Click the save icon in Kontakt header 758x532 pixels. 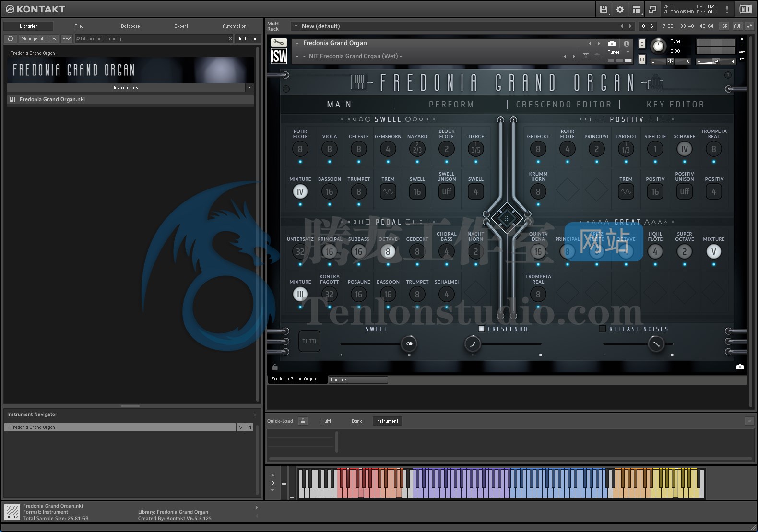[604, 9]
